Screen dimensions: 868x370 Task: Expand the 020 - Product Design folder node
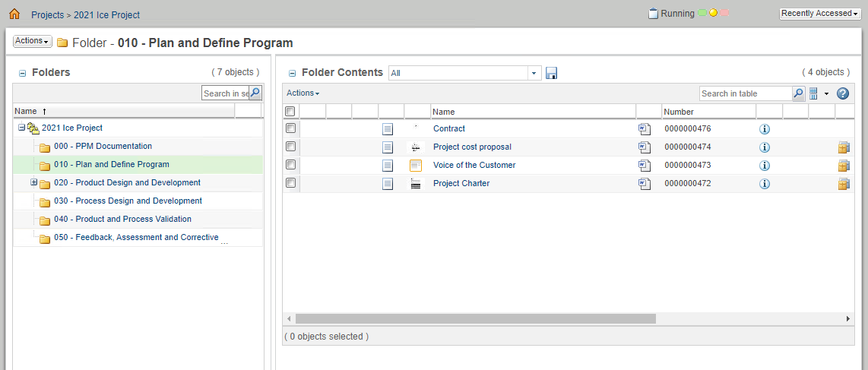[x=33, y=182]
